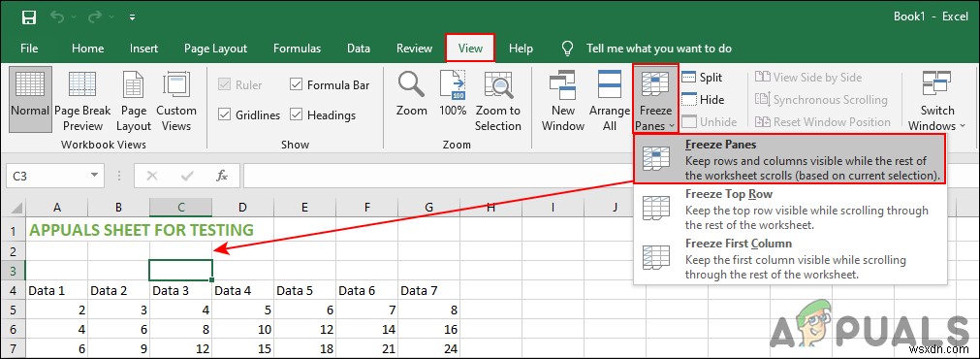Screen dimensions: 980x359
Task: Click the Hide window command
Action: click(703, 99)
